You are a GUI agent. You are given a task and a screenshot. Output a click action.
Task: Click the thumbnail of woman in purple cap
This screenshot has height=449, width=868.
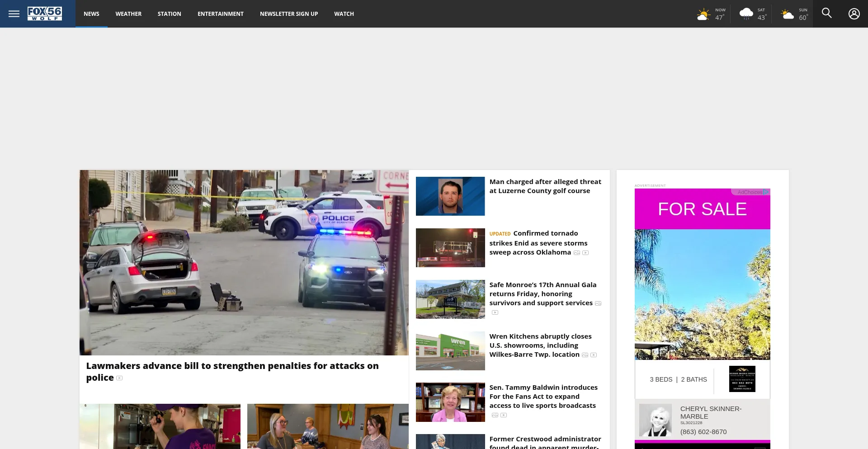pos(160,426)
